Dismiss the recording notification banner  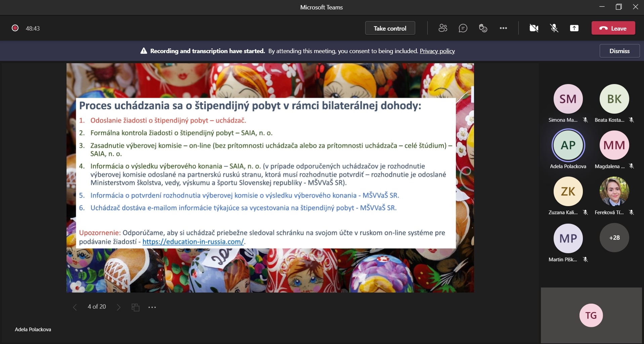pos(619,51)
